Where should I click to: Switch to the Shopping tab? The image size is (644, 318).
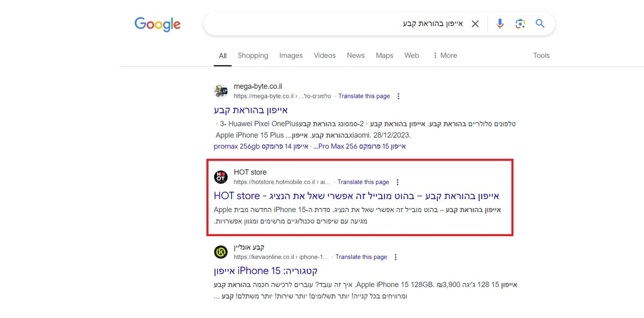click(253, 55)
